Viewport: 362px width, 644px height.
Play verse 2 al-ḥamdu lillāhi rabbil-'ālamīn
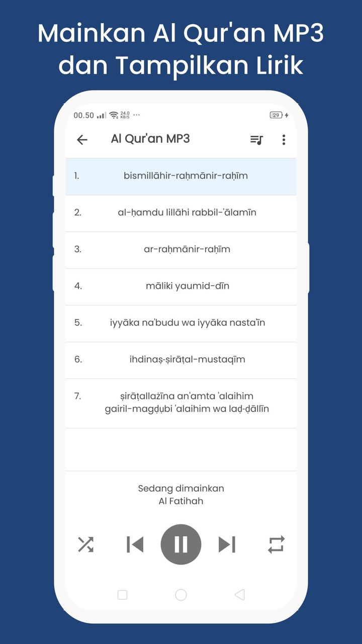point(181,213)
